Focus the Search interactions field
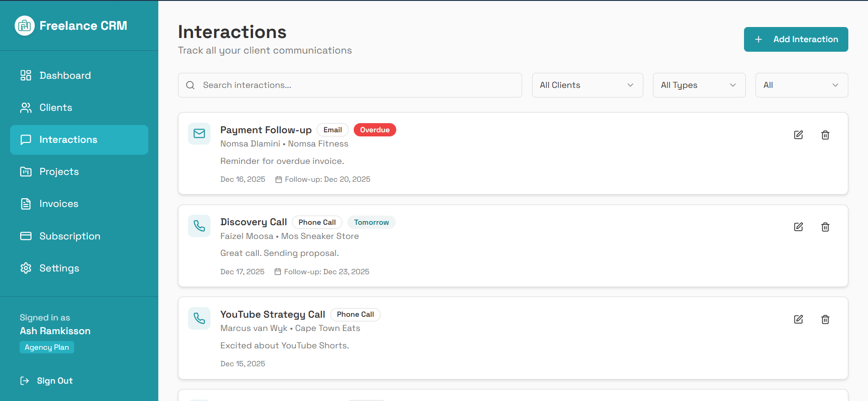Viewport: 868px width, 401px height. [x=350, y=85]
